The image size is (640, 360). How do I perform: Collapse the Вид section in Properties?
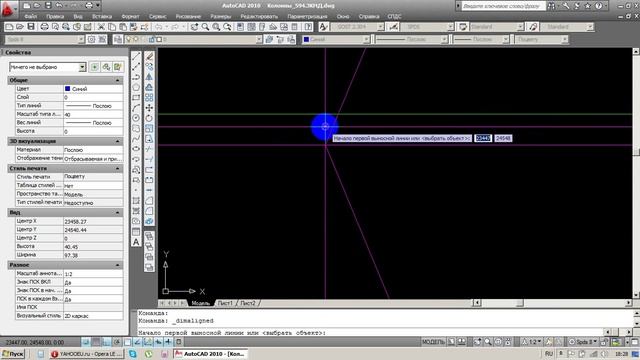(118, 213)
